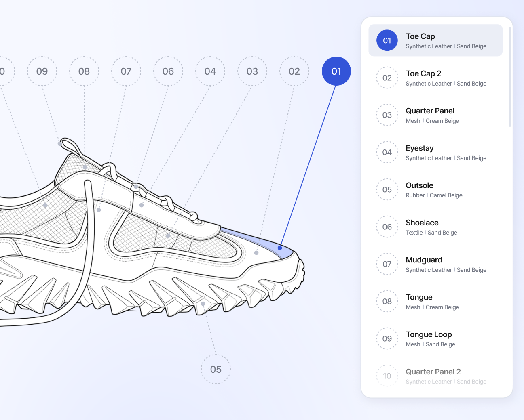Open the Toe Cap list item
This screenshot has height=420, width=524.
(x=435, y=40)
